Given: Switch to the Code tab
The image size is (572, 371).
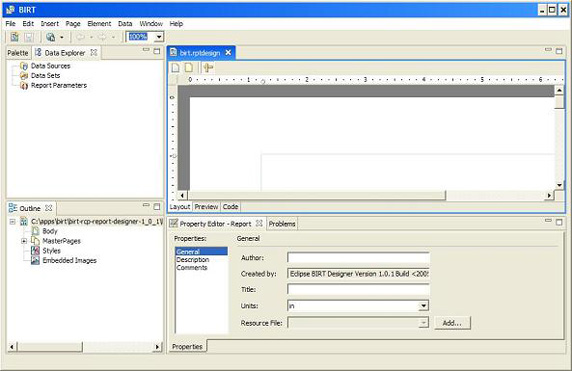Looking at the screenshot, I should pyautogui.click(x=231, y=207).
